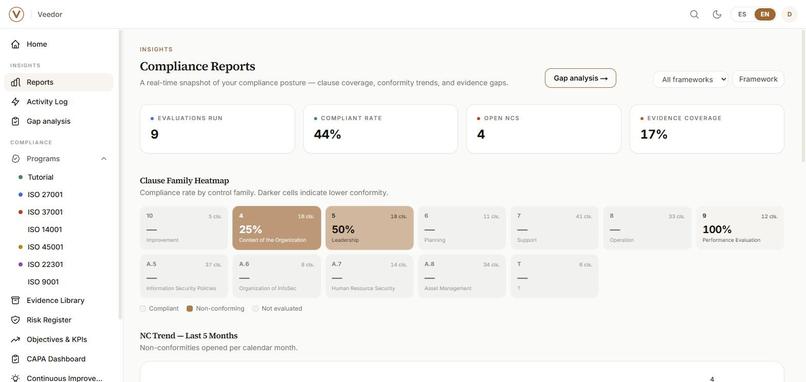Click the Not evaluated legend swatch
The image size is (806, 382).
[x=255, y=308]
